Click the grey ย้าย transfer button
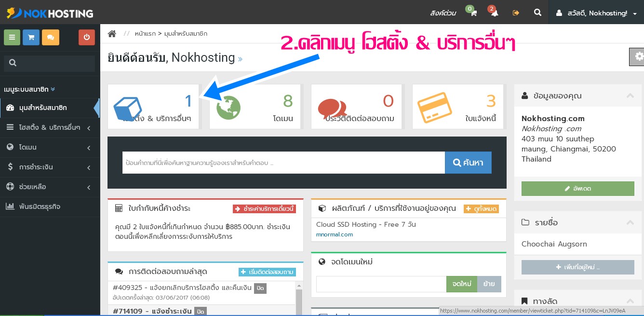 point(489,284)
